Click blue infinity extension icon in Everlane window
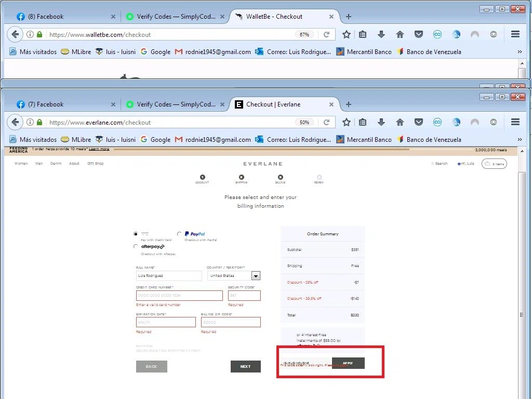532x399 pixels. [437, 122]
